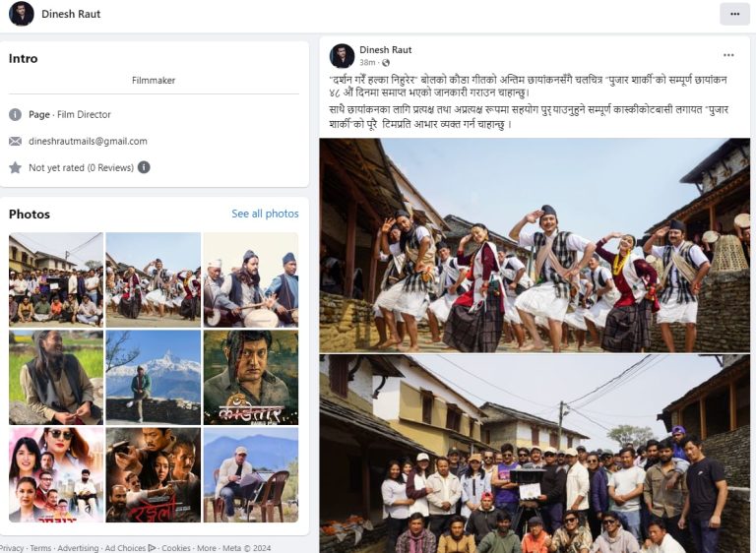
Task: Open the post's 38m timestamp link
Action: coord(367,63)
